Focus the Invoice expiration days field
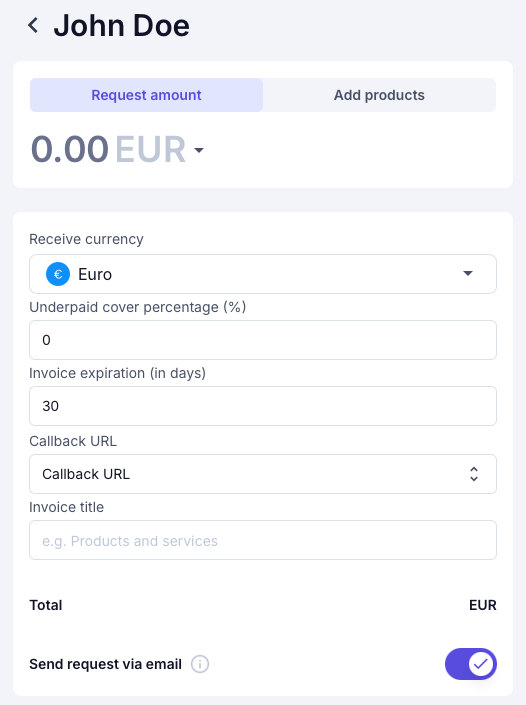This screenshot has width=526, height=705. (x=263, y=406)
